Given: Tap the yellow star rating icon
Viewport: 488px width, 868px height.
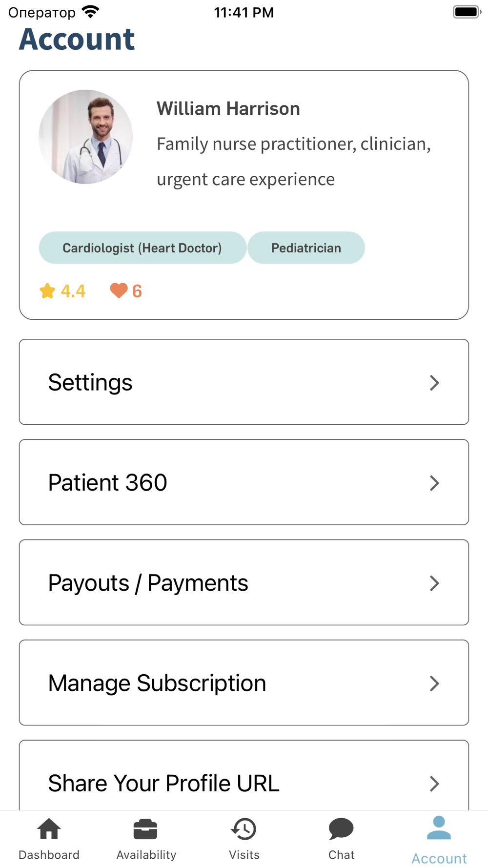Looking at the screenshot, I should 47,291.
